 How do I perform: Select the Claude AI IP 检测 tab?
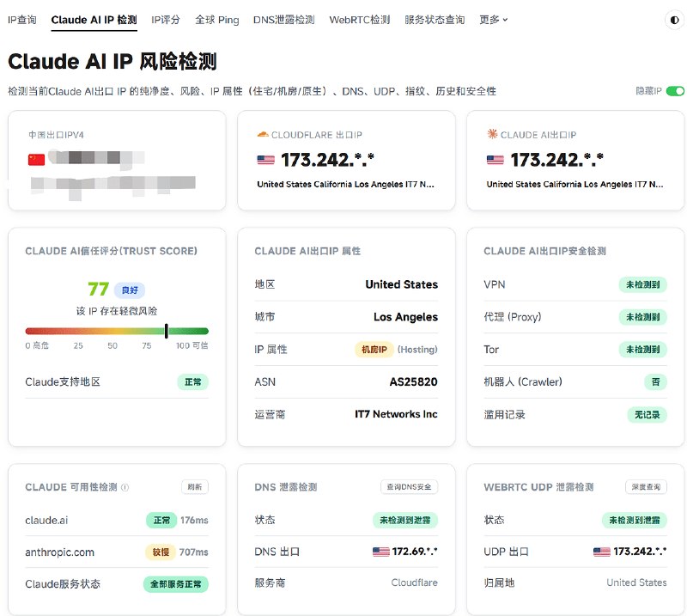coord(94,20)
